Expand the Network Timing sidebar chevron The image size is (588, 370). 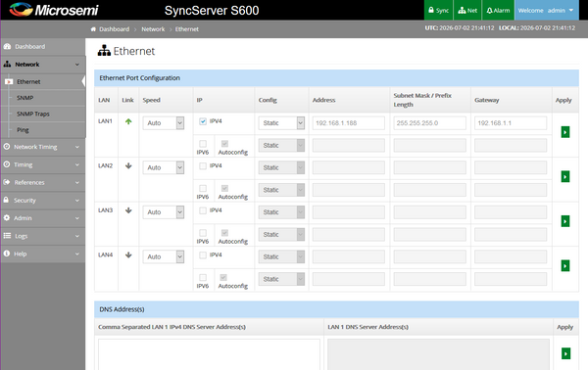tap(77, 147)
